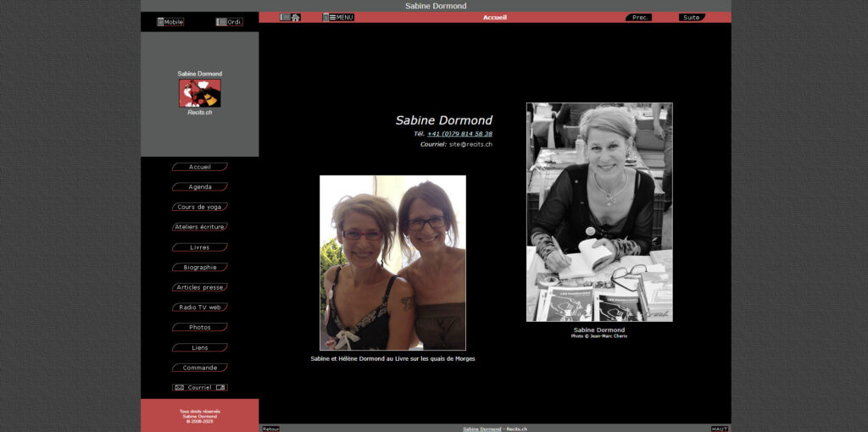Navigate to Ateliers écriture

[200, 227]
